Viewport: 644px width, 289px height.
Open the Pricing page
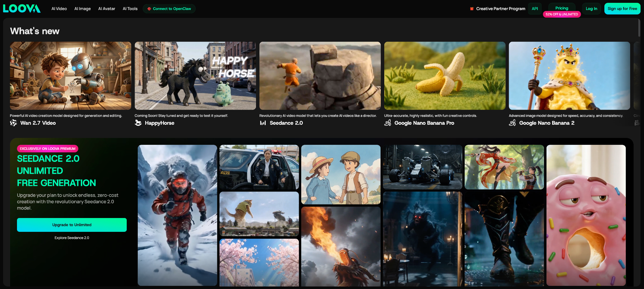pos(562,8)
